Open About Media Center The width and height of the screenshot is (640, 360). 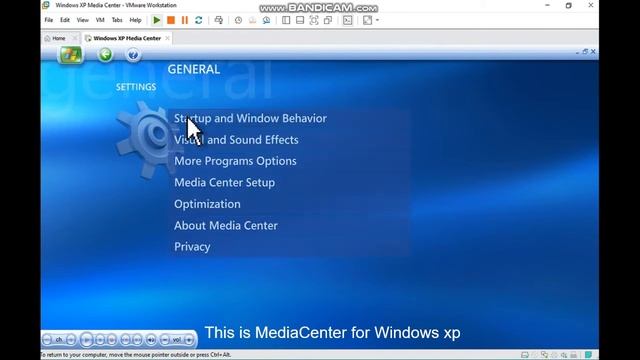226,225
